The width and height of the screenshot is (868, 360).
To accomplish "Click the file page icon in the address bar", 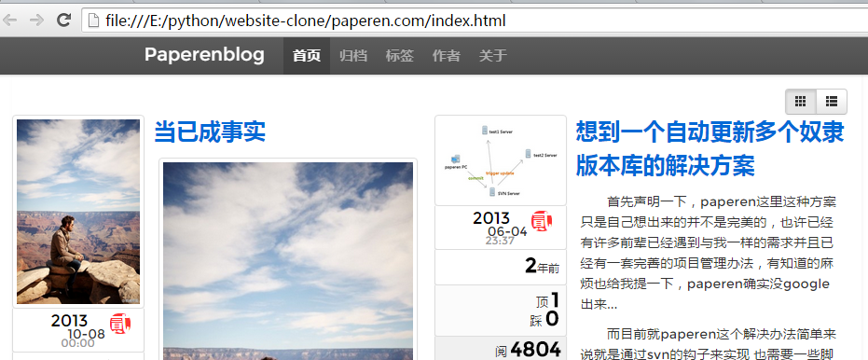I will tap(95, 21).
